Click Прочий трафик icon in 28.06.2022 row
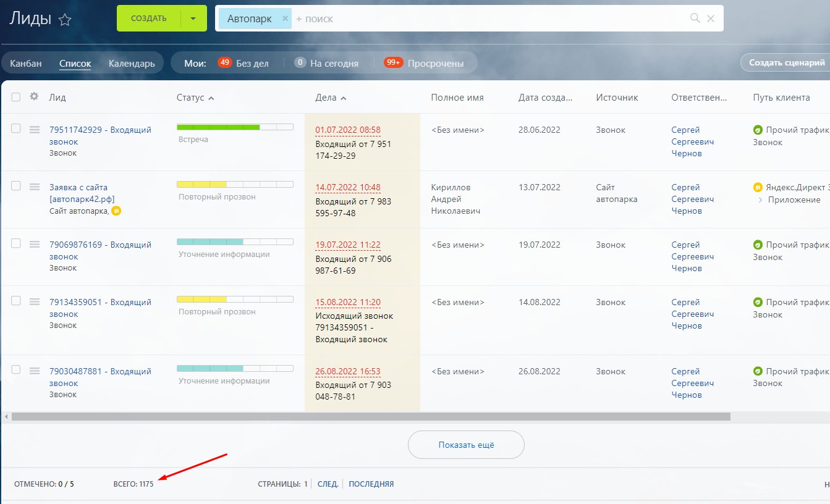 [758, 130]
